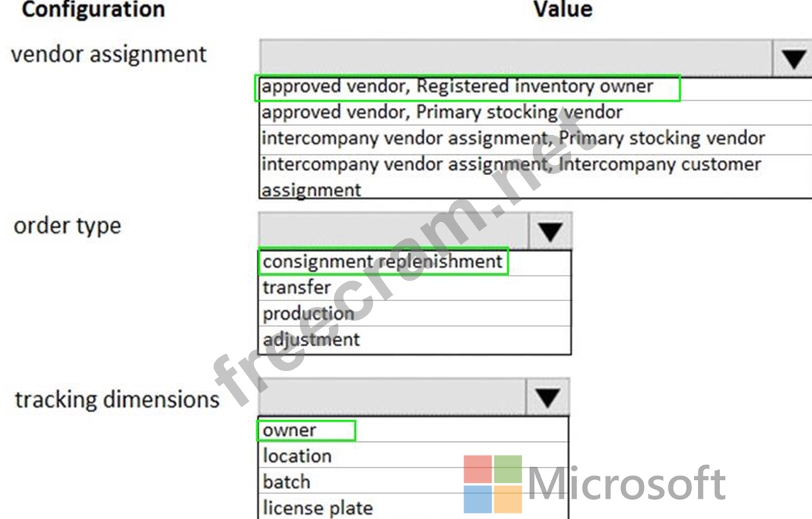Select 'approved vendor, Registered inventory owner' option
This screenshot has width=812, height=519.
[x=457, y=87]
